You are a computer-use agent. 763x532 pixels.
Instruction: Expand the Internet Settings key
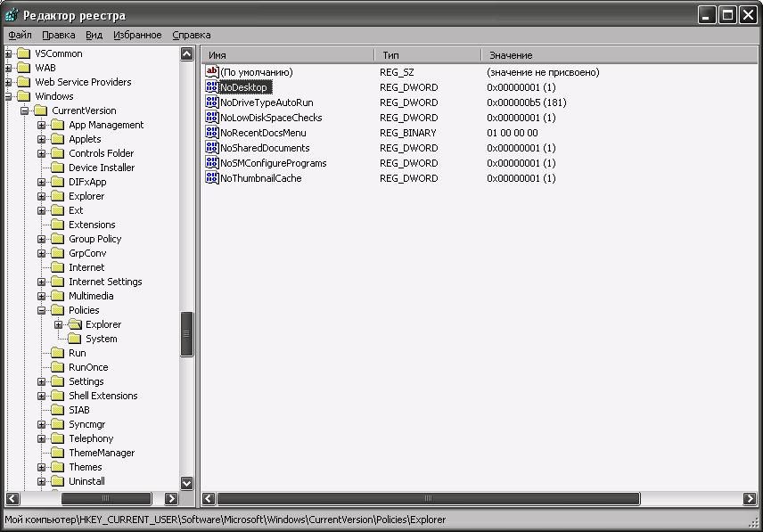coord(41,282)
